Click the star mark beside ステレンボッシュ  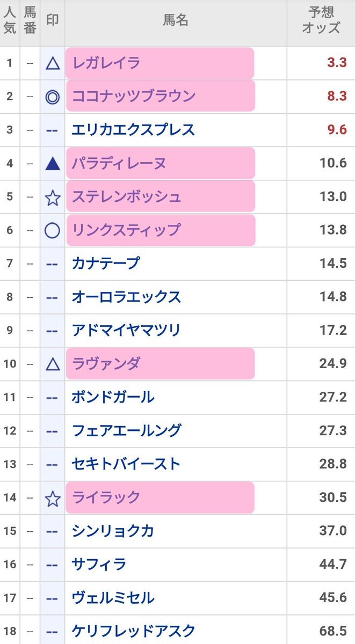[52, 197]
